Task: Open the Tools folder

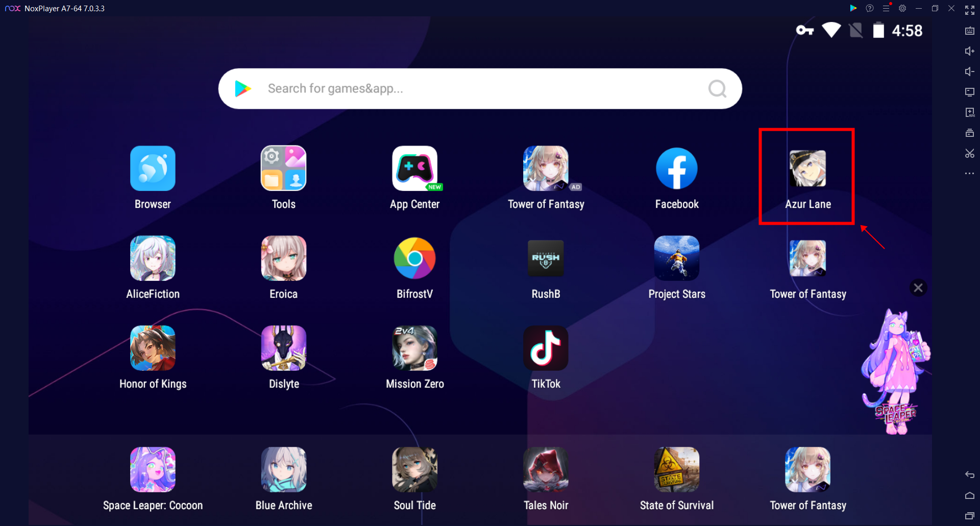Action: click(x=284, y=169)
